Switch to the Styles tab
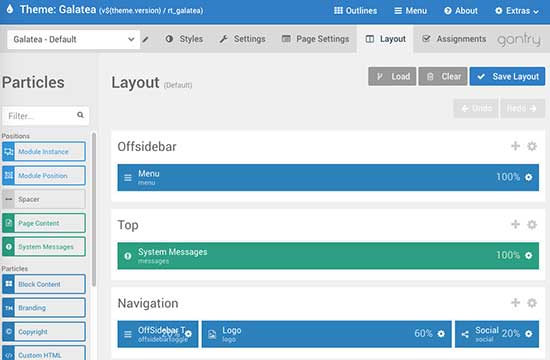 [184, 39]
